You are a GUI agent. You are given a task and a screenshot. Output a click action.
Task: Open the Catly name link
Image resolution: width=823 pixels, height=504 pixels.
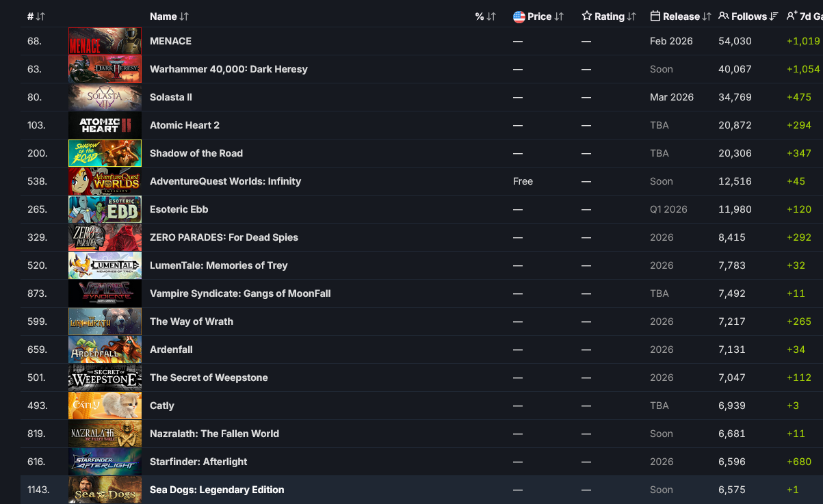click(162, 406)
